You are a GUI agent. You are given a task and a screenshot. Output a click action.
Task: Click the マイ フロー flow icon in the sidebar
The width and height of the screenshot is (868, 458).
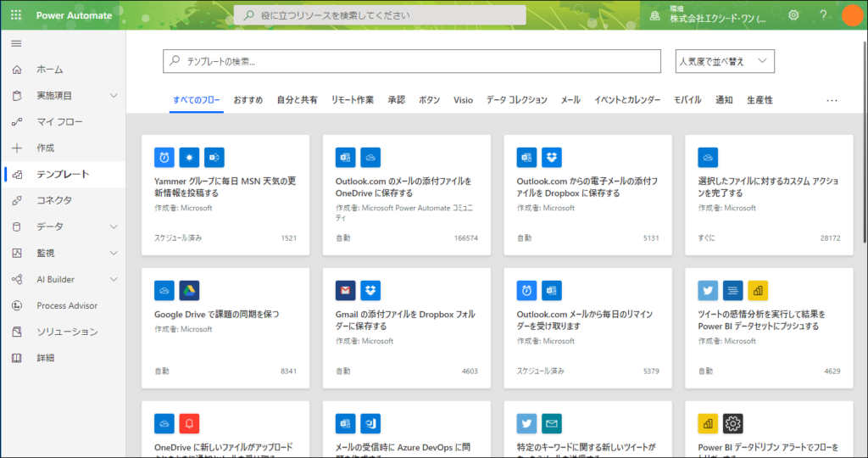[17, 122]
